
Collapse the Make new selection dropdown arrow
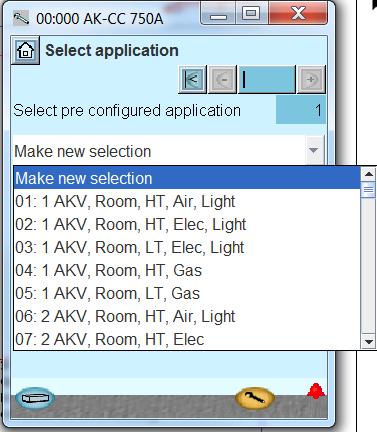pos(313,150)
